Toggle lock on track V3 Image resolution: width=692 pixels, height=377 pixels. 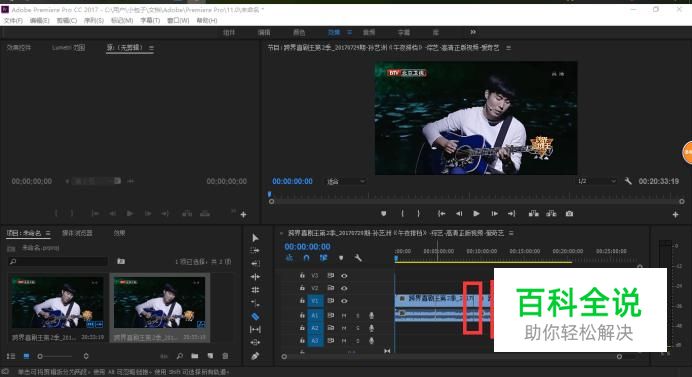tap(302, 275)
